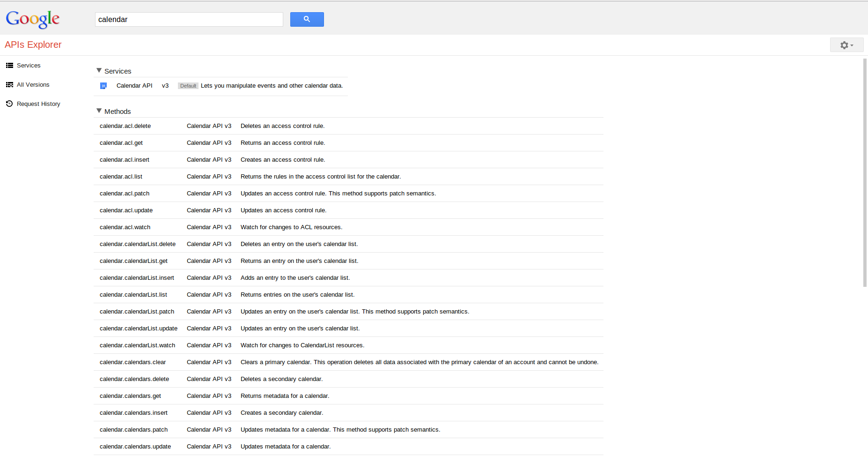The image size is (868, 456).
Task: Select calendar.acl.watch method
Action: pyautogui.click(x=125, y=227)
